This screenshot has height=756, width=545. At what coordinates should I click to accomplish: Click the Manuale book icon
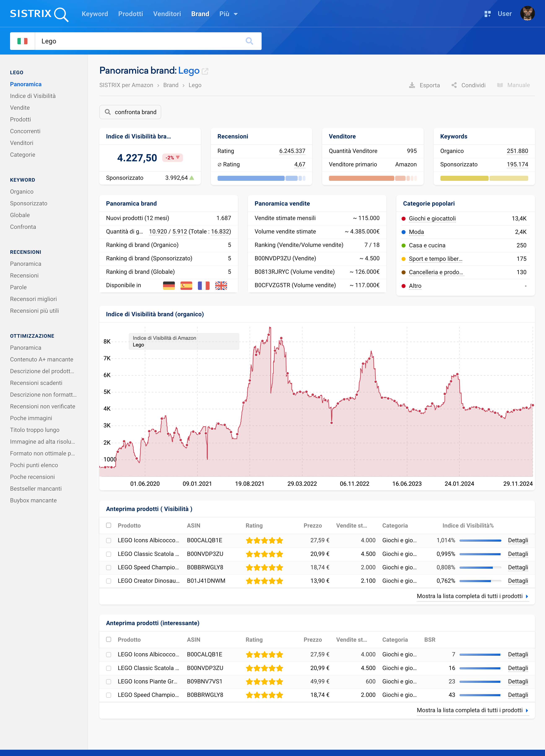(x=500, y=85)
